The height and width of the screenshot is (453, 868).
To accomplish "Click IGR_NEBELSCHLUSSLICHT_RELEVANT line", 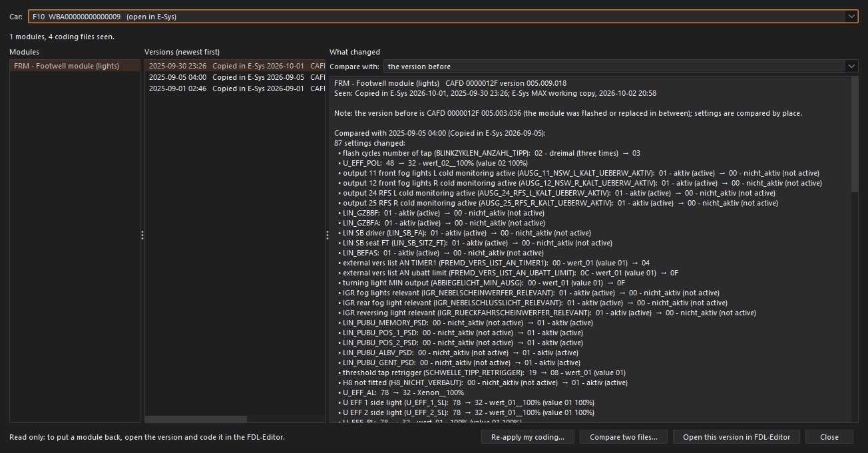I will 532,303.
